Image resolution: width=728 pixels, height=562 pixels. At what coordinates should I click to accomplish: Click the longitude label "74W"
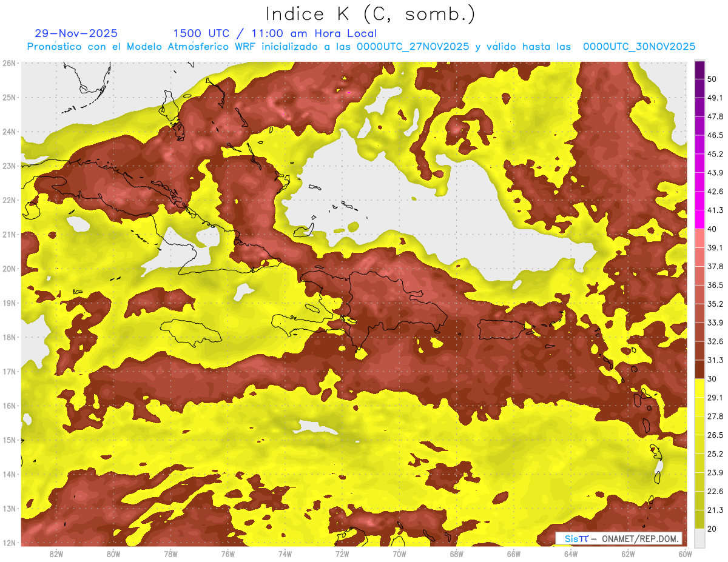point(285,554)
